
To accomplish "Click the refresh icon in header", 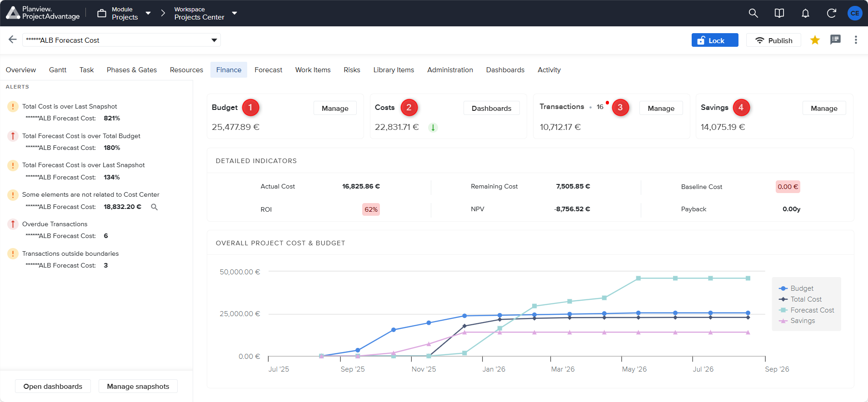I will [831, 13].
